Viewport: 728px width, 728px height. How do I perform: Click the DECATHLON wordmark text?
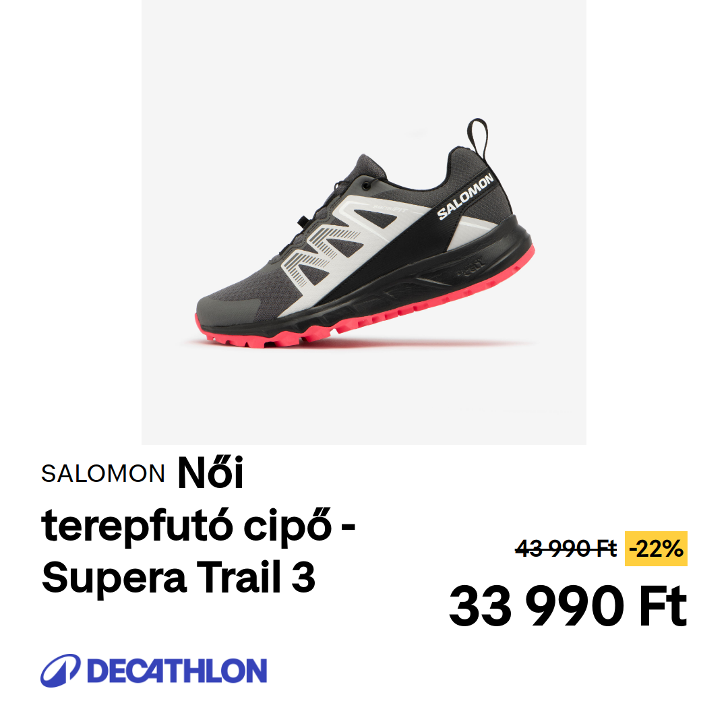(177, 671)
